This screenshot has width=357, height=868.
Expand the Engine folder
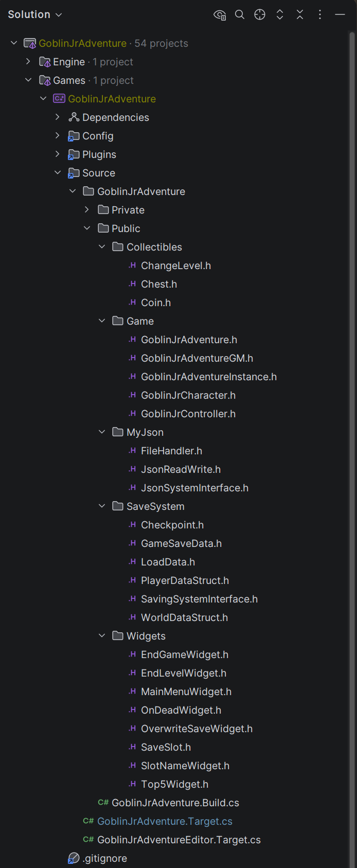click(x=28, y=61)
